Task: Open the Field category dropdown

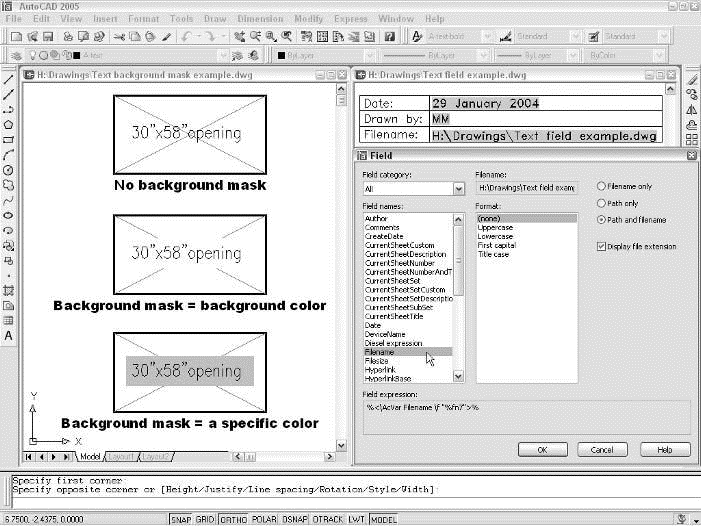Action: point(459,189)
